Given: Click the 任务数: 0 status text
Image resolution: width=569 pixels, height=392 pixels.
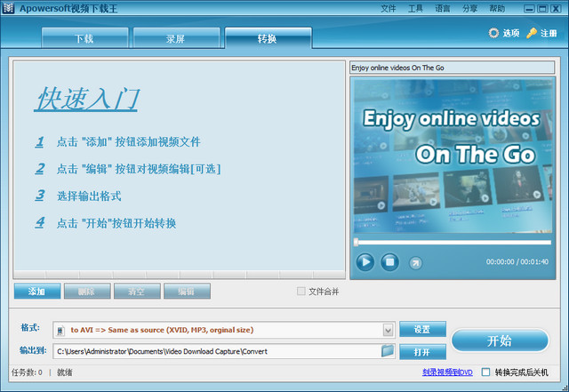Looking at the screenshot, I should [x=27, y=372].
